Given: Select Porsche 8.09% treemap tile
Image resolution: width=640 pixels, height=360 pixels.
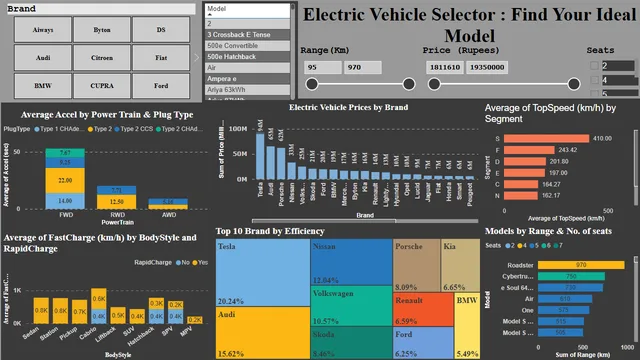Looking at the screenshot, I should click(417, 265).
